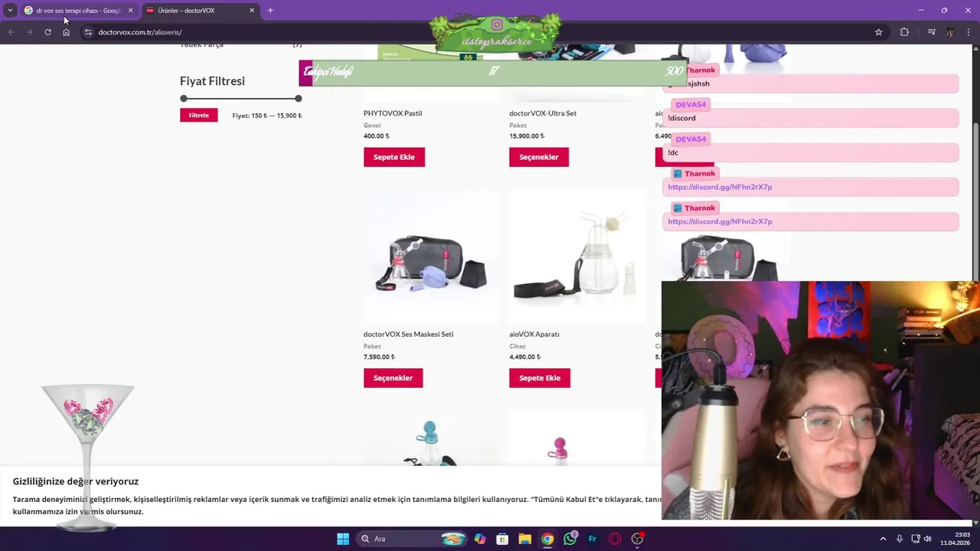This screenshot has width=980, height=551.
Task: Click the microphone tray icon
Action: [x=900, y=539]
